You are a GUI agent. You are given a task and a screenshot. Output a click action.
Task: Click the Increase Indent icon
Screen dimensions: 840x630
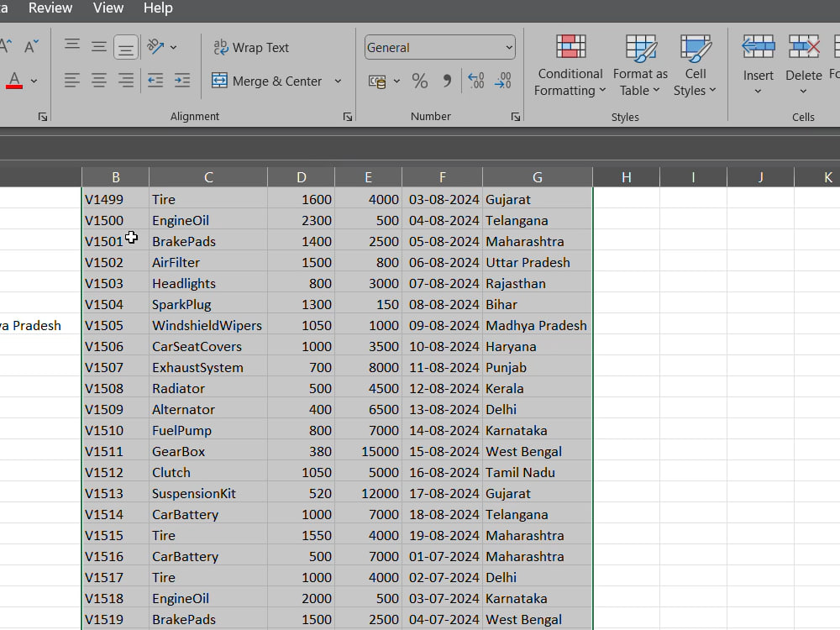(x=182, y=81)
